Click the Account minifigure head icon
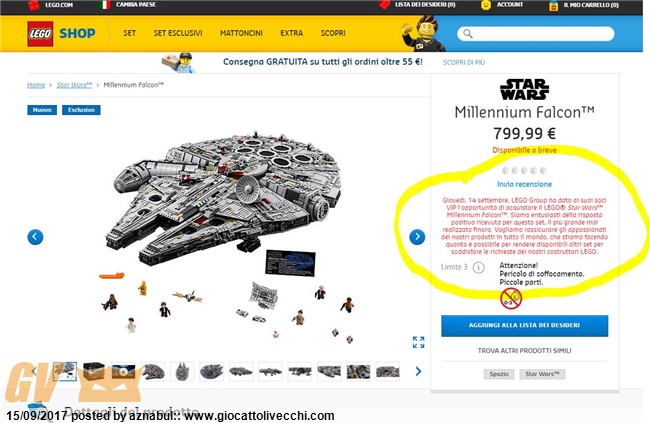The height and width of the screenshot is (423, 650). 485,5
